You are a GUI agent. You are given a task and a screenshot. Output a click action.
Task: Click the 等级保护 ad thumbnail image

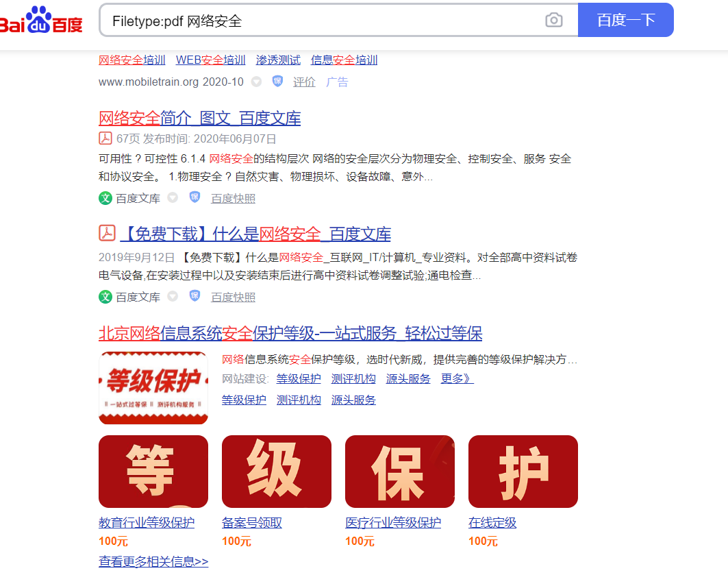coord(153,388)
